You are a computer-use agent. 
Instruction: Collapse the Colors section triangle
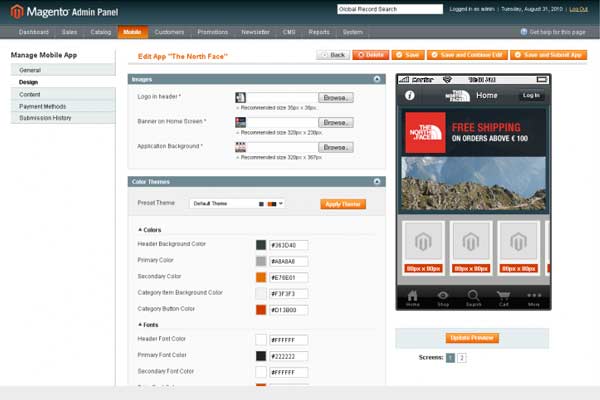[140, 230]
